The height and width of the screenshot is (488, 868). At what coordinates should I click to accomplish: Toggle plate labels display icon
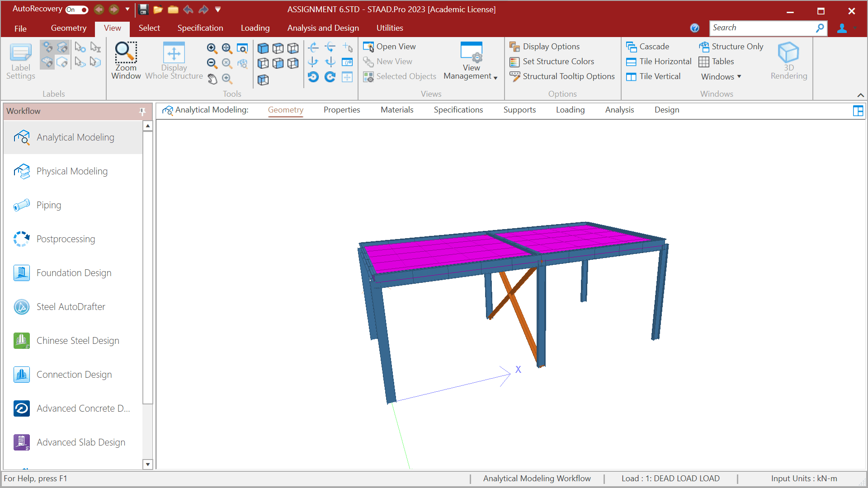tap(47, 62)
